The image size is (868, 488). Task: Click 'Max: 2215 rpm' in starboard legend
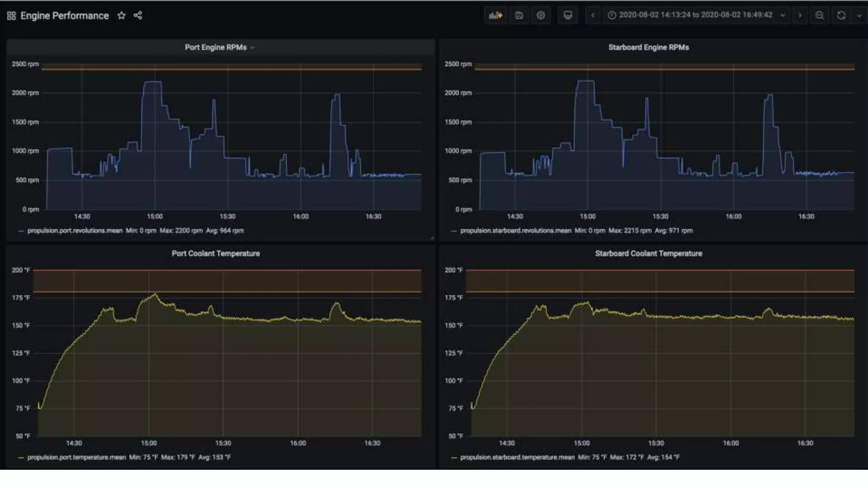(x=630, y=230)
